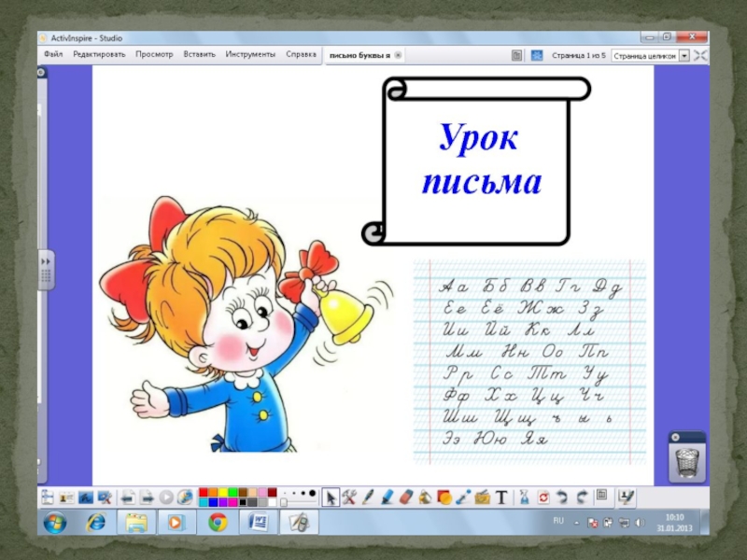747x560 pixels.
Task: Show hidden system tray icons
Action: click(576, 522)
